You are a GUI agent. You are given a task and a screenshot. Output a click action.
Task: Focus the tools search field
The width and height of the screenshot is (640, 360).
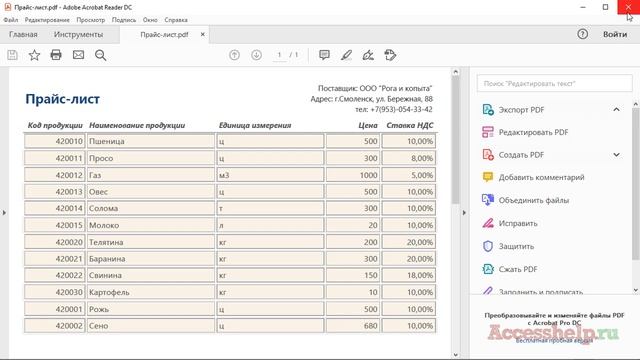point(554,83)
